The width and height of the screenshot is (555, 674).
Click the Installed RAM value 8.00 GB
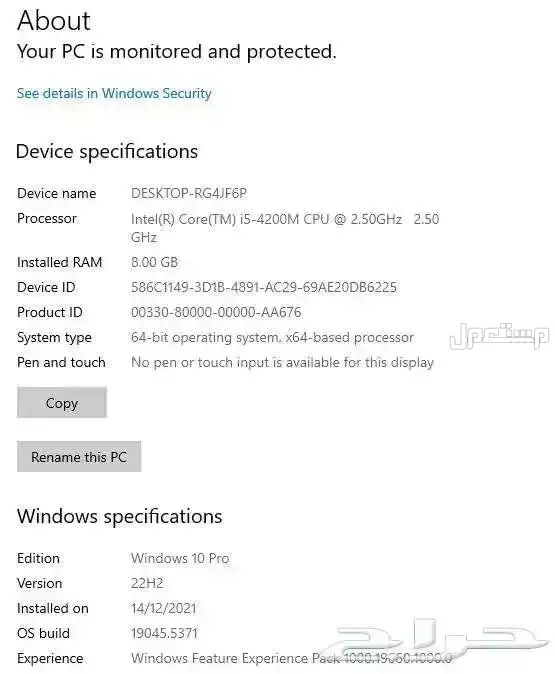click(x=154, y=262)
